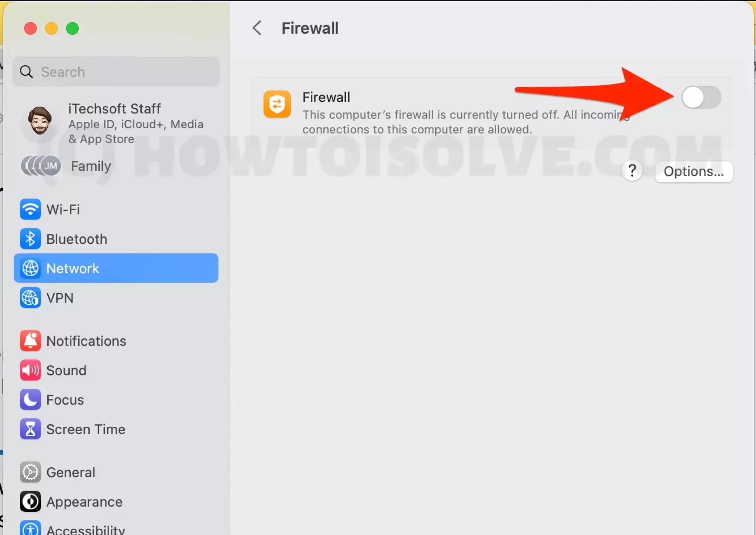Click the green full-screen window button
The width and height of the screenshot is (756, 535).
point(72,28)
